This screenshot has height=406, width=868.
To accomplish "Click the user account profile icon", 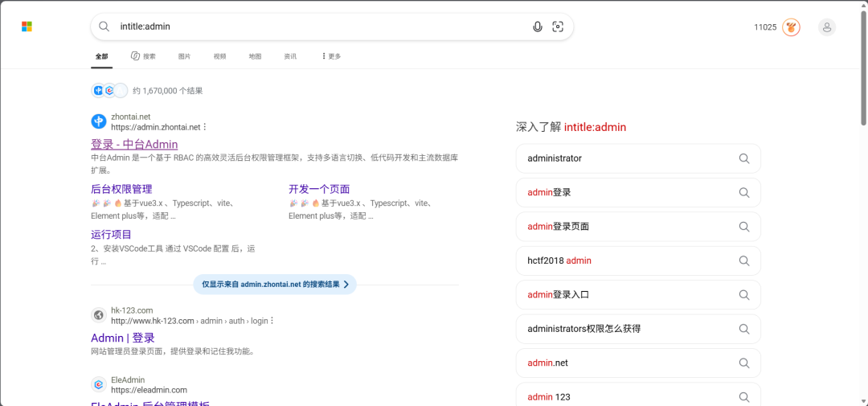I will tap(827, 27).
